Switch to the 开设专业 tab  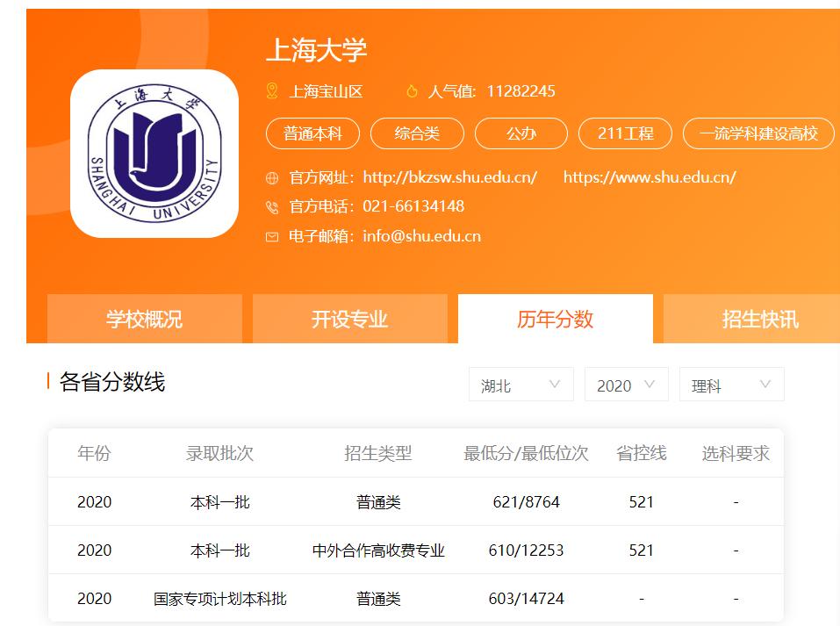pos(351,319)
